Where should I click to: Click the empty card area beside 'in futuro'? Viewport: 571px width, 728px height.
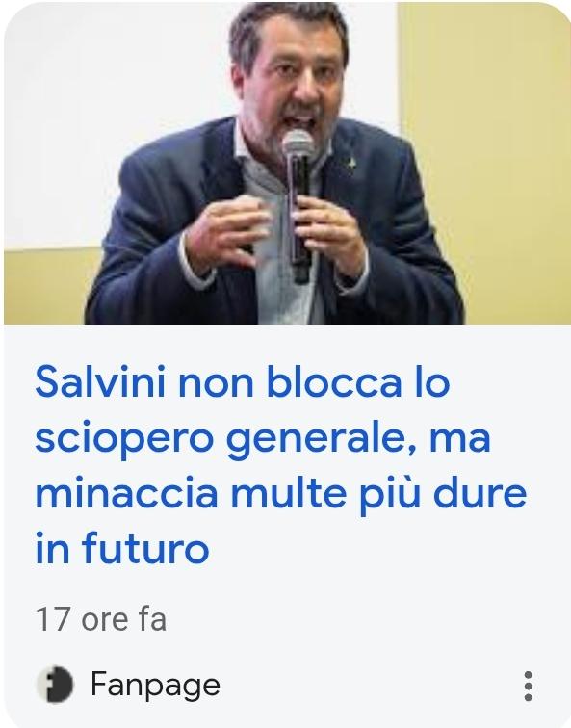(372, 549)
